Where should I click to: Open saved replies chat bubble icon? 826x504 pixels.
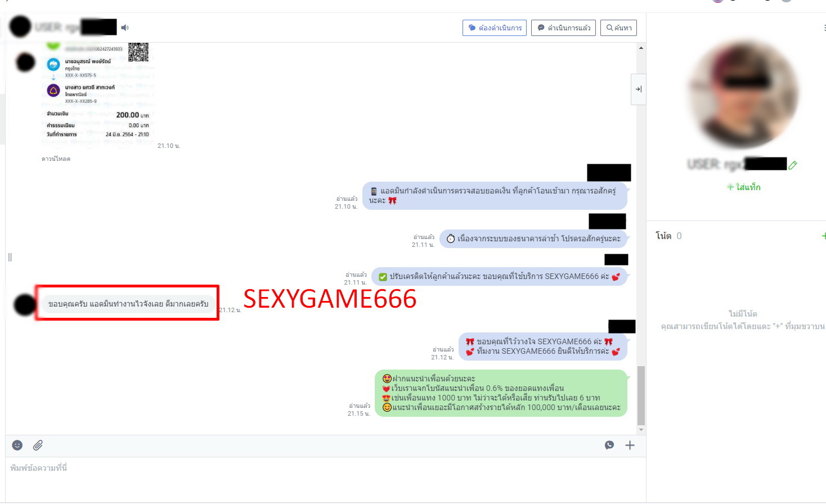pyautogui.click(x=609, y=445)
